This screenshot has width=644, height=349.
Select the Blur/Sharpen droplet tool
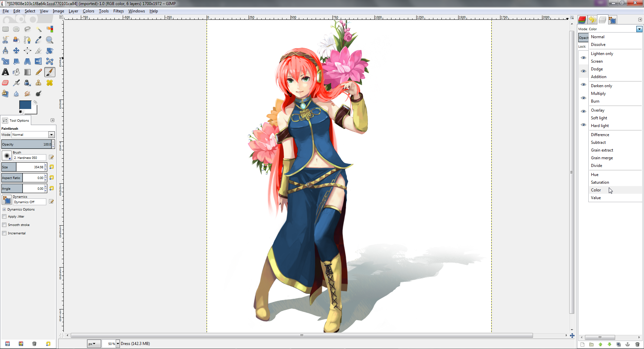pos(16,94)
